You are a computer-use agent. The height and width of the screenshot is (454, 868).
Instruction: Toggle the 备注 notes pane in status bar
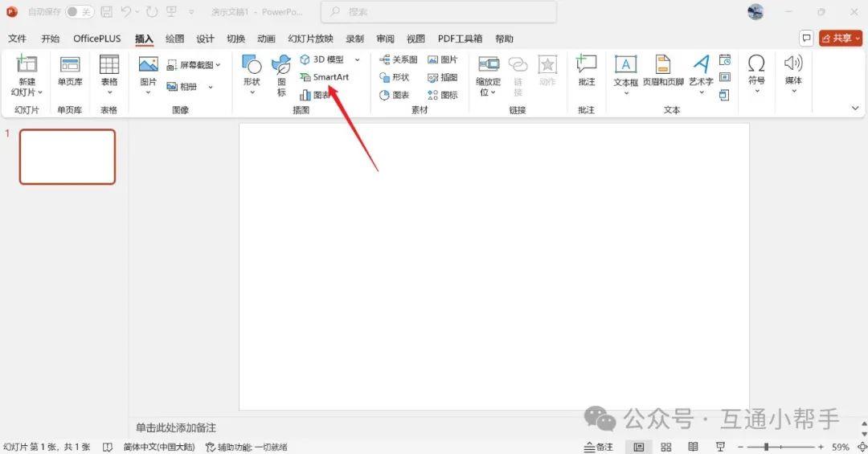coord(598,447)
